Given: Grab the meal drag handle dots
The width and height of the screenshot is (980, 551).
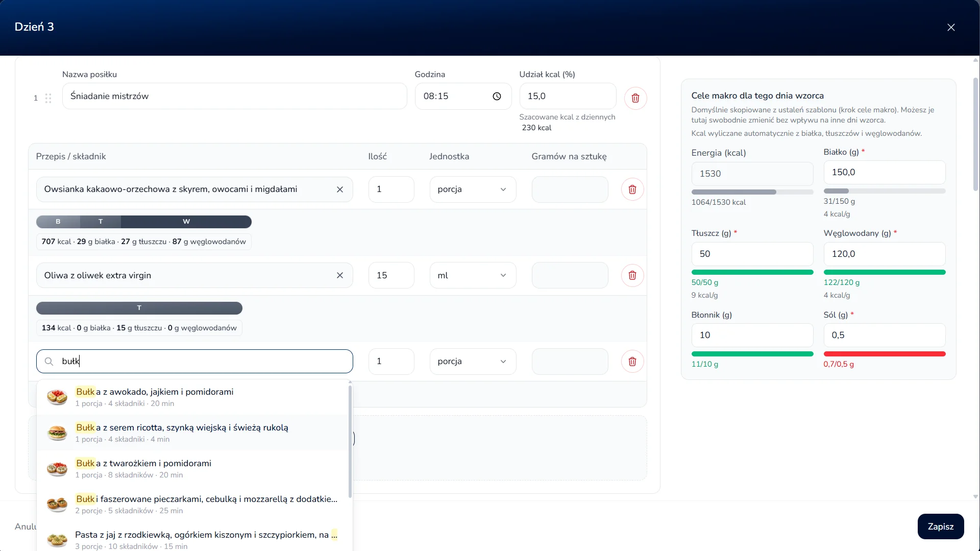Looking at the screenshot, I should pyautogui.click(x=48, y=98).
